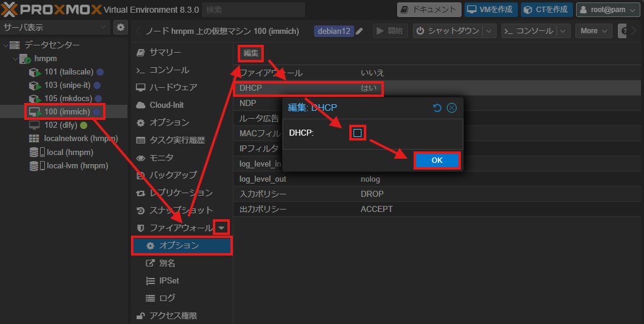
Task: Click the green tag dot beside 102 (dify)
Action: (x=84, y=125)
